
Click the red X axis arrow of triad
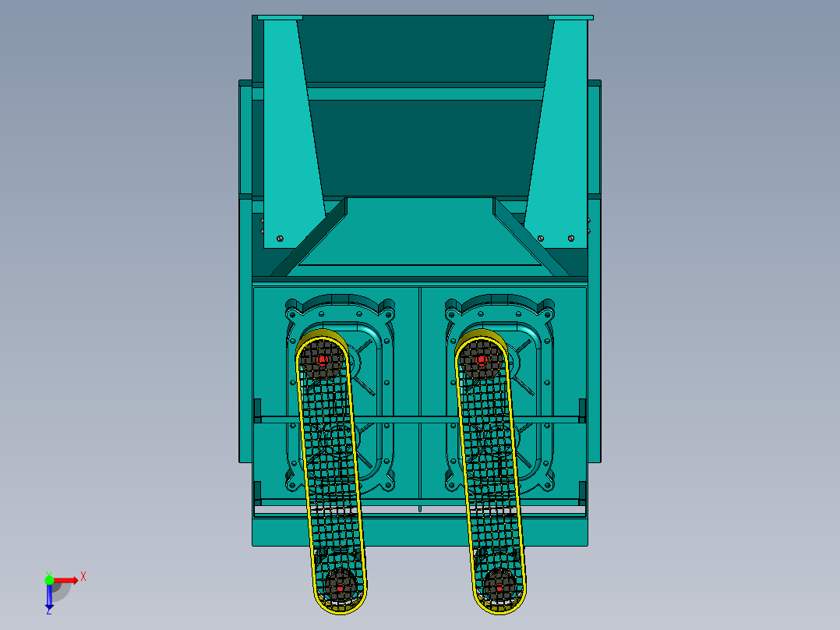(x=66, y=580)
